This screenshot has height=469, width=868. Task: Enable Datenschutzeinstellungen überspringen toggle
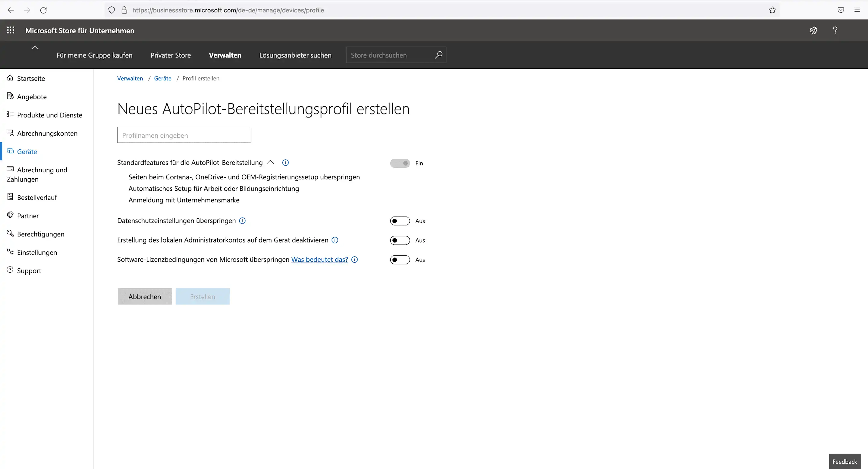[400, 221]
